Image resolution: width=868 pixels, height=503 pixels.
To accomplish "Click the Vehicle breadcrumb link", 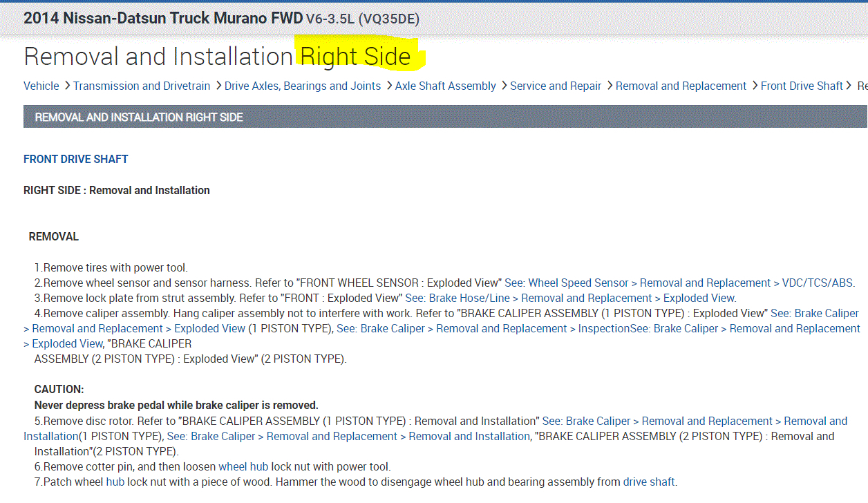I will coord(41,86).
